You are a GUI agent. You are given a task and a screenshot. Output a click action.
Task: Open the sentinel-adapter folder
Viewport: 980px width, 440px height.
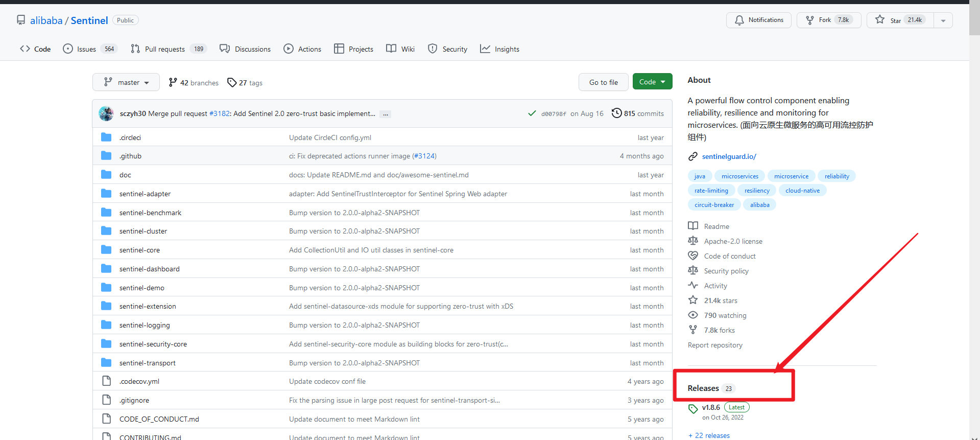pyautogui.click(x=145, y=194)
